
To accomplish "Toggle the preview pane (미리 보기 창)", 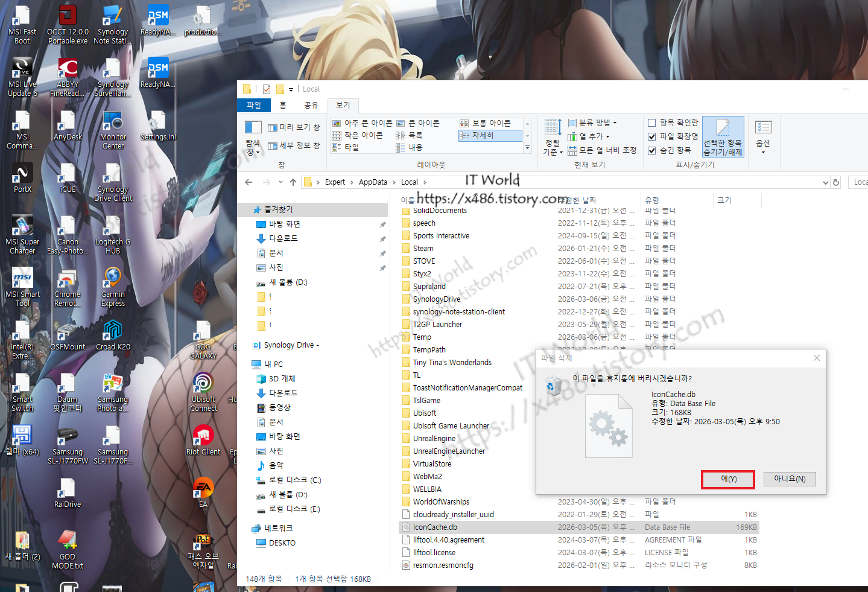I will (294, 127).
